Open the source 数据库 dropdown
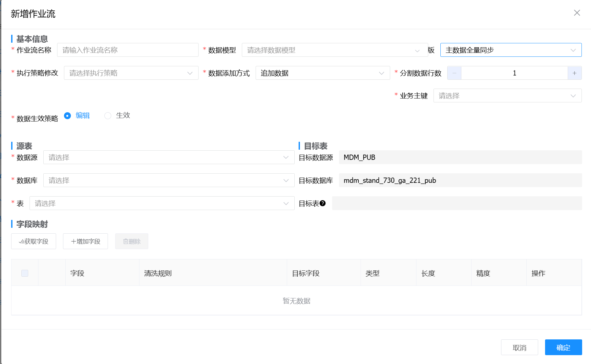Viewport: 591px width, 364px height. (169, 180)
